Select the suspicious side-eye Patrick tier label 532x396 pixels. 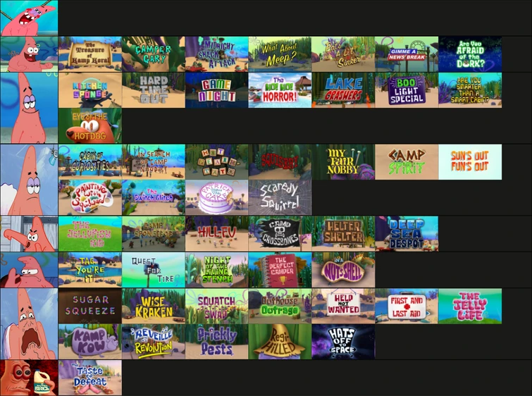point(29,270)
